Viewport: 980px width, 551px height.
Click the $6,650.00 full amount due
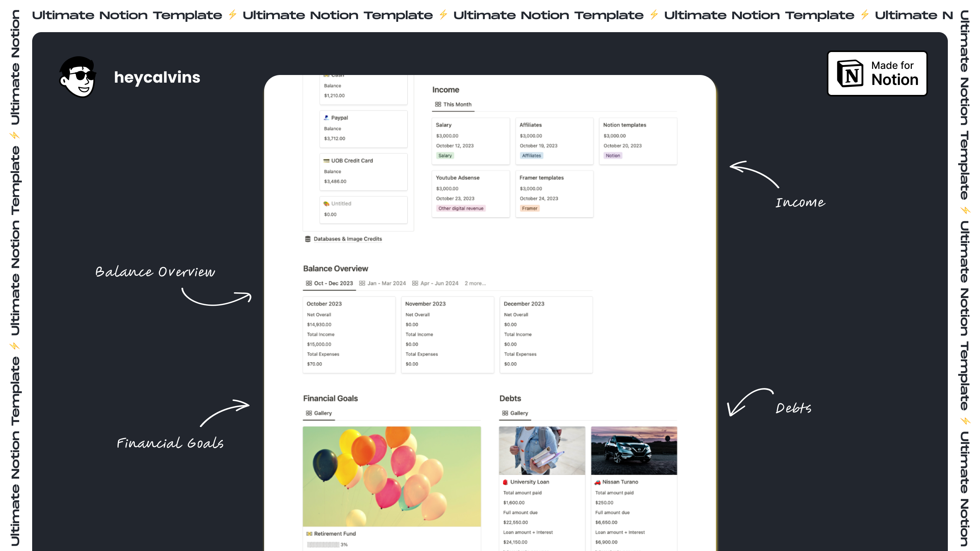click(606, 522)
